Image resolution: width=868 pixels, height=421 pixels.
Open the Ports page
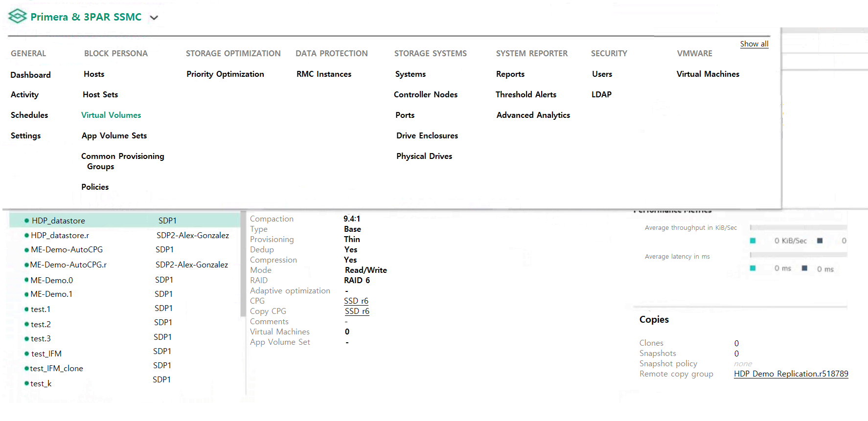click(x=405, y=115)
